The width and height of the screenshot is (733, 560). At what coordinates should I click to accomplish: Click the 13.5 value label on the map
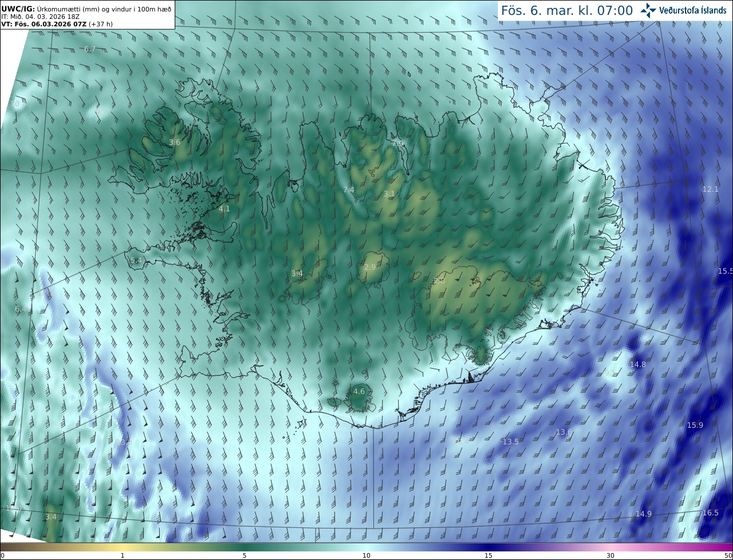pyautogui.click(x=511, y=442)
